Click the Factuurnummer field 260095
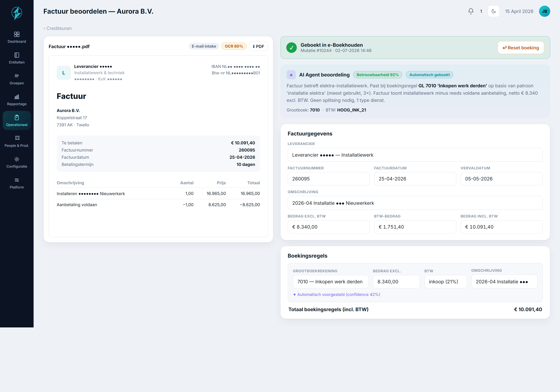Viewport: 560px width, 392px height. point(328,178)
